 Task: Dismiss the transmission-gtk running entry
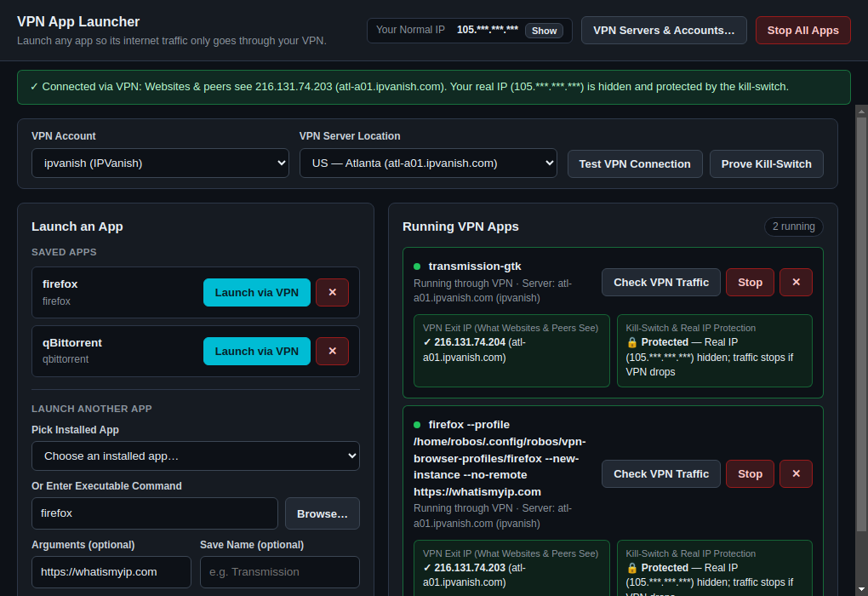click(x=796, y=283)
